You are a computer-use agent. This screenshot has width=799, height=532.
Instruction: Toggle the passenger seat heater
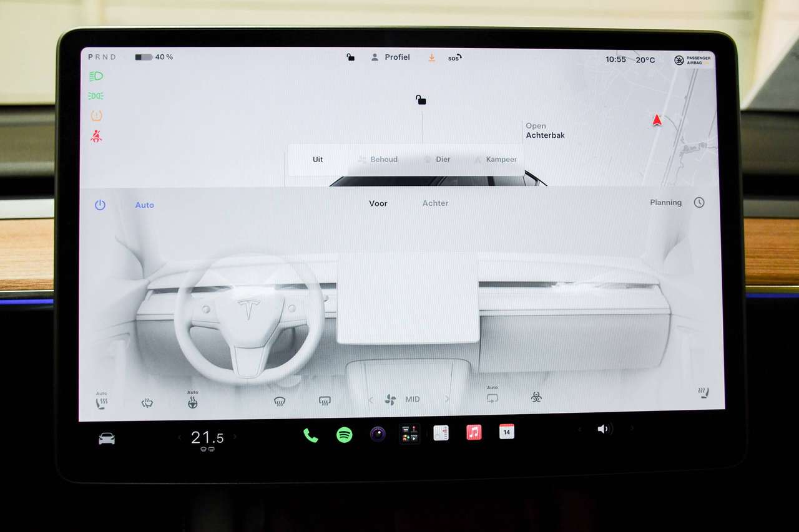coord(703,393)
